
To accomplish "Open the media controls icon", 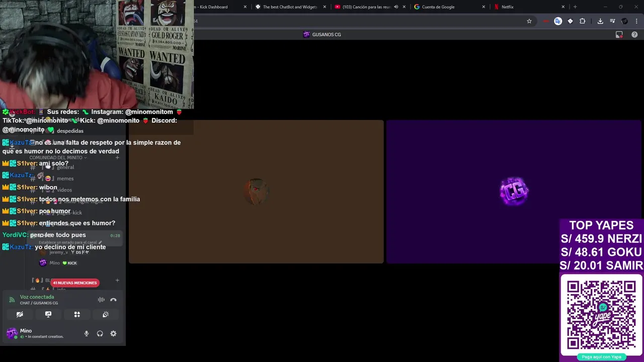I will pos(612,21).
